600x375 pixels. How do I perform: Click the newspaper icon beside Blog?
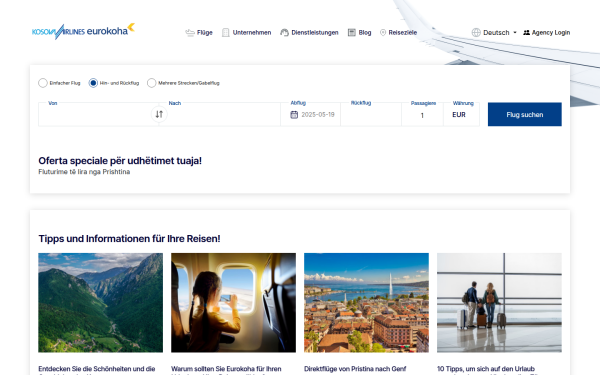point(352,33)
